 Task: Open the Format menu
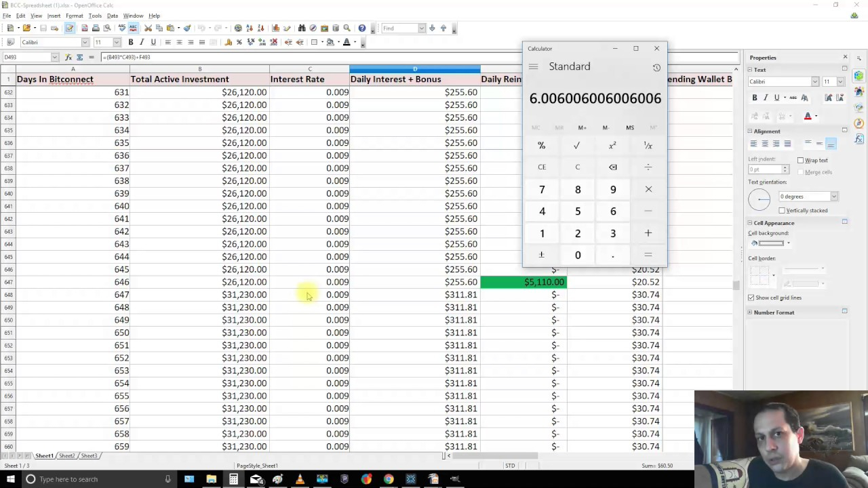point(74,16)
